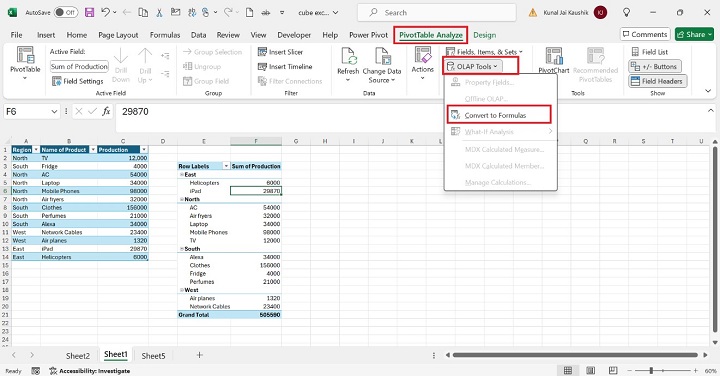Click the zoom in plus button

(696, 370)
